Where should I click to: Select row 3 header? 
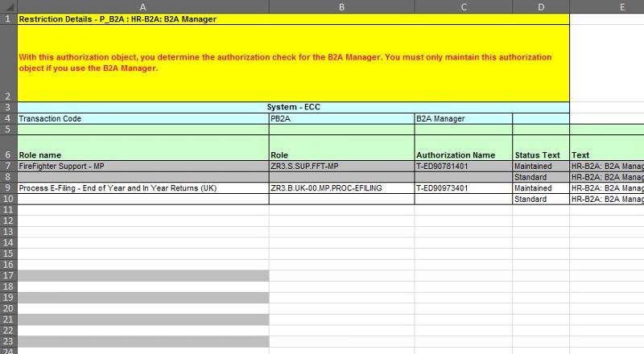pos(8,107)
